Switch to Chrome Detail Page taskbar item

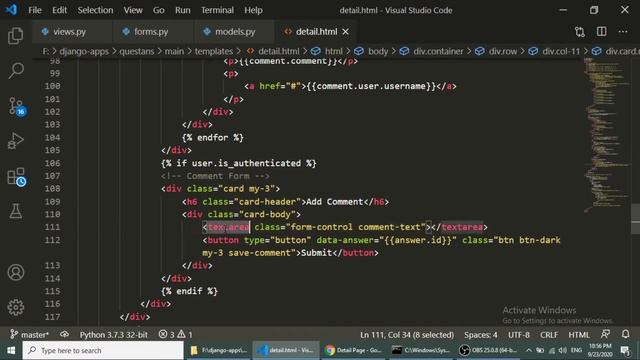pos(353,351)
